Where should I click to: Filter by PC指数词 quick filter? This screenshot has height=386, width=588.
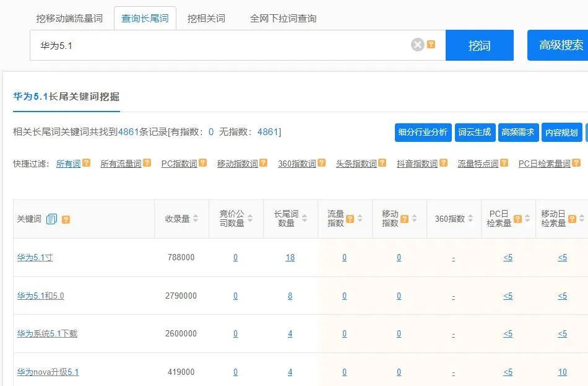[179, 164]
